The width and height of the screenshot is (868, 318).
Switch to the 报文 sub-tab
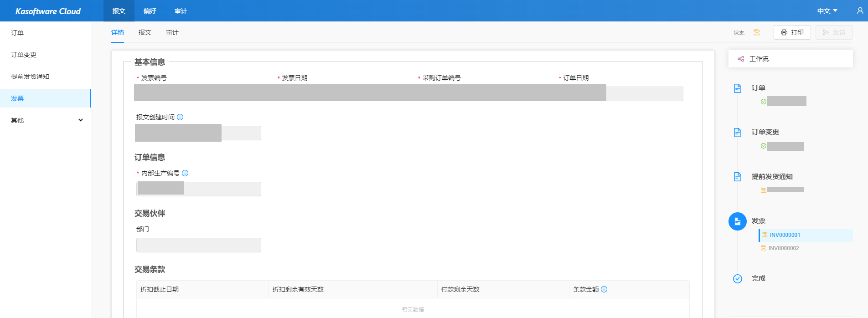click(145, 32)
